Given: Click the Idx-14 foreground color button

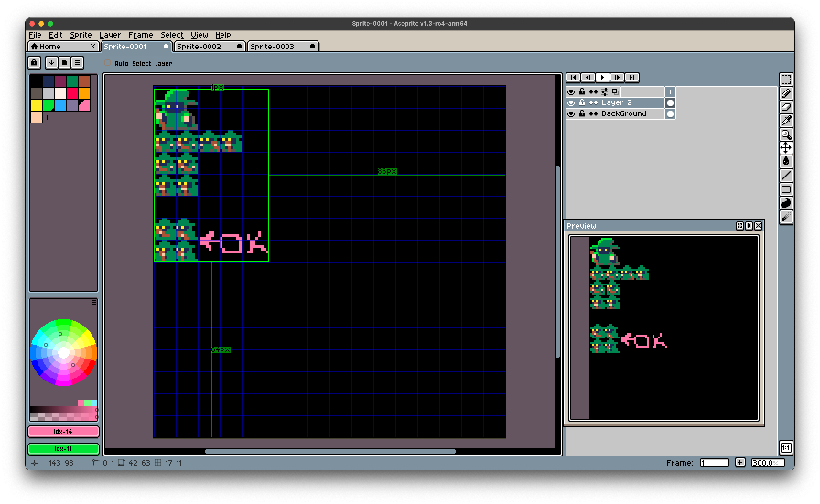Looking at the screenshot, I should [63, 431].
